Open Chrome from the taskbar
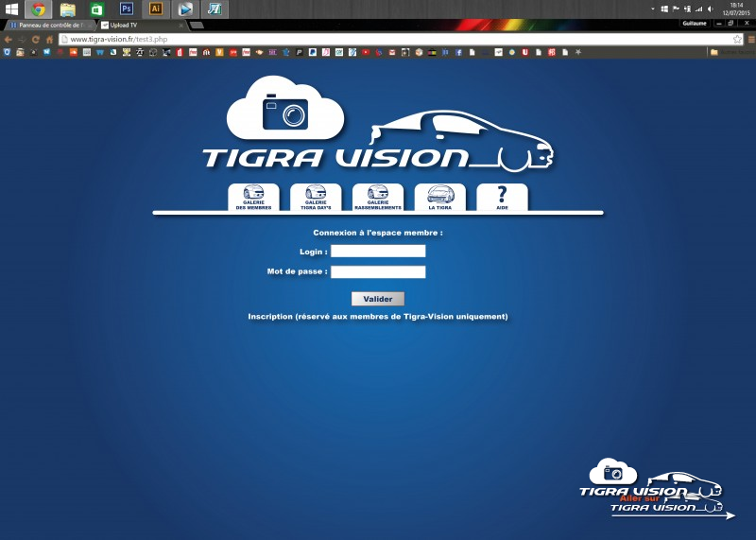 click(x=39, y=9)
